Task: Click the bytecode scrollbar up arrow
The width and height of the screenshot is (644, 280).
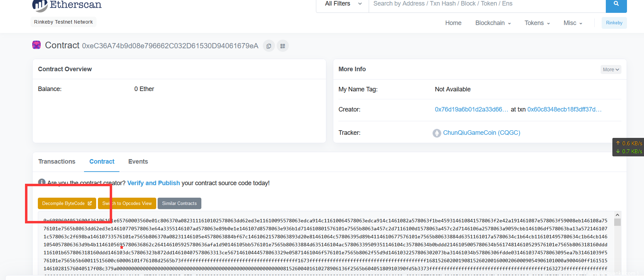Action: [617, 215]
